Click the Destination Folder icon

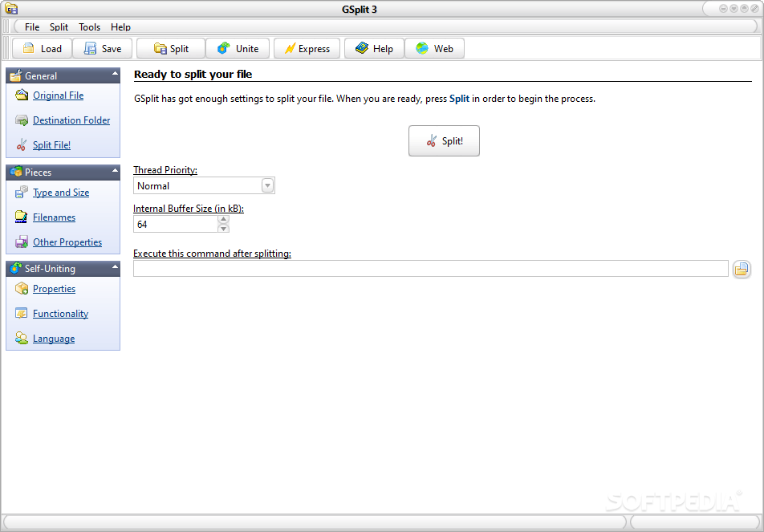(x=22, y=120)
